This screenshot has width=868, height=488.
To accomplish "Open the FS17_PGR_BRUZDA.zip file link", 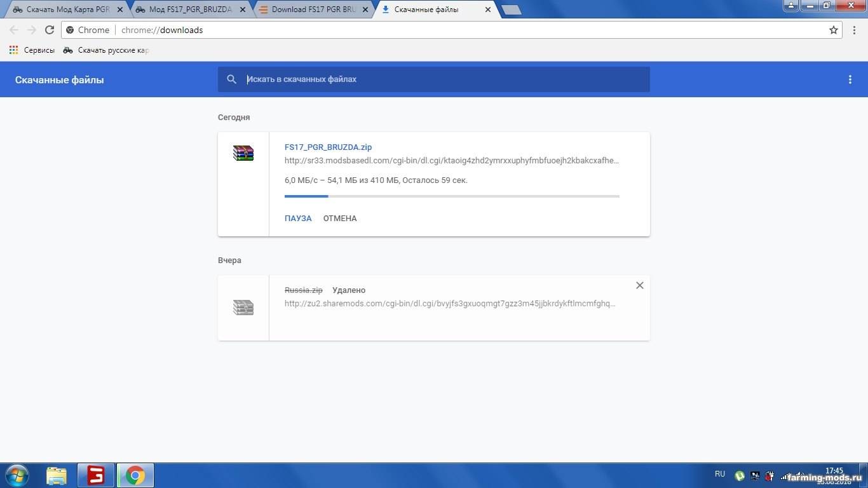I will 328,147.
